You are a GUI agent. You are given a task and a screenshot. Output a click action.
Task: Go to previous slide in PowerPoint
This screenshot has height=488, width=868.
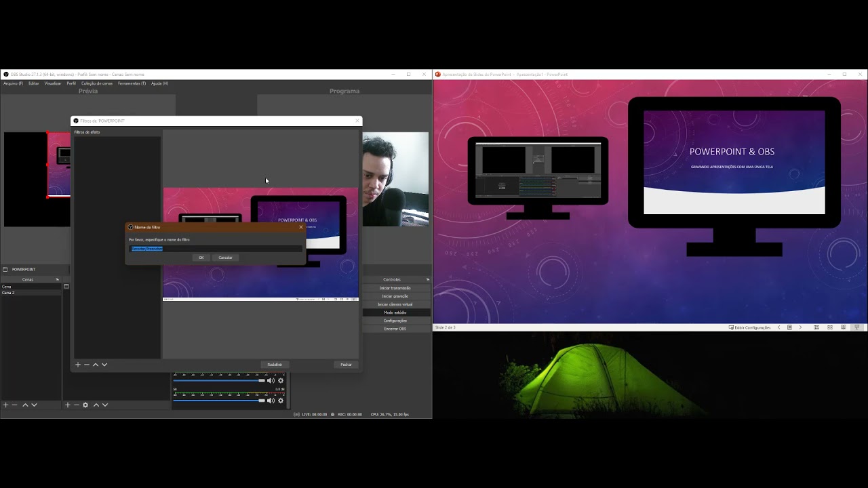778,327
